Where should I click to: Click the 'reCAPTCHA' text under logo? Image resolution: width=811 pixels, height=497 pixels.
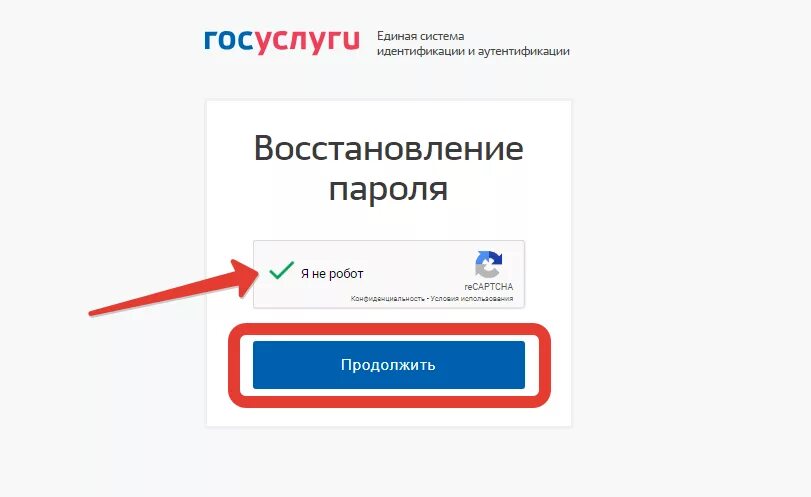click(488, 287)
